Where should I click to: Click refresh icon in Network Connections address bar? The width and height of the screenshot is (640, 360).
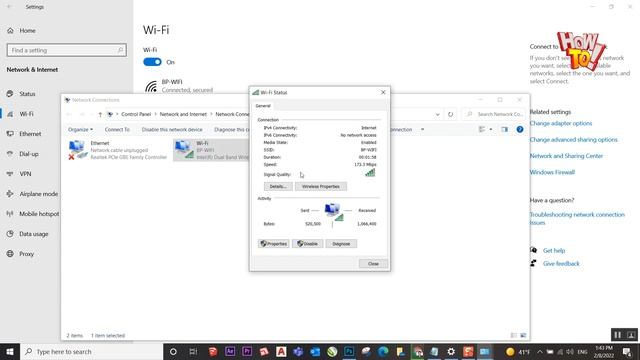(451, 114)
